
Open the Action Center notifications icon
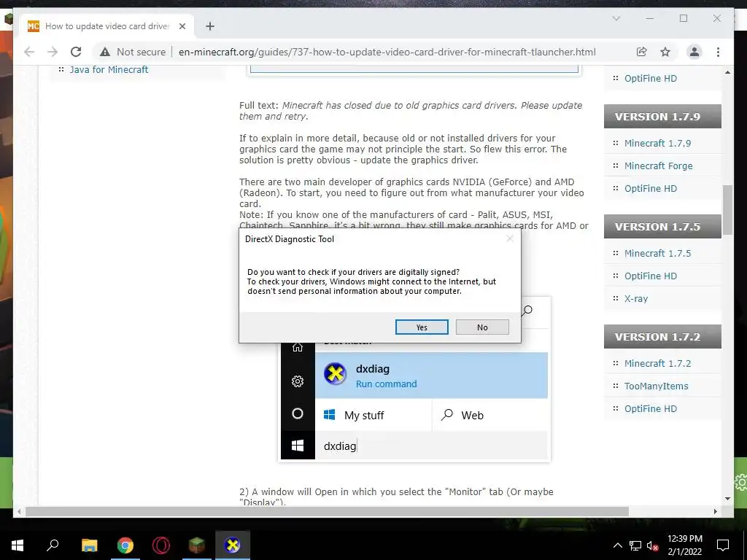point(723,545)
